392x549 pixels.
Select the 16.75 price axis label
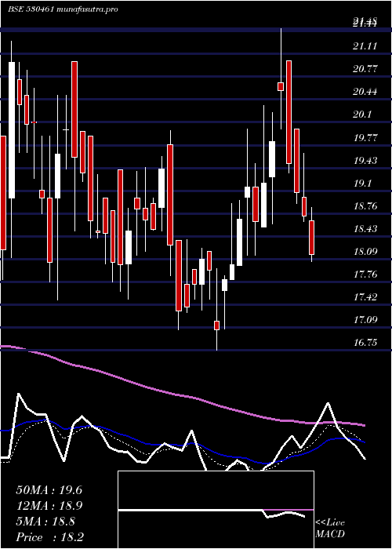(365, 343)
